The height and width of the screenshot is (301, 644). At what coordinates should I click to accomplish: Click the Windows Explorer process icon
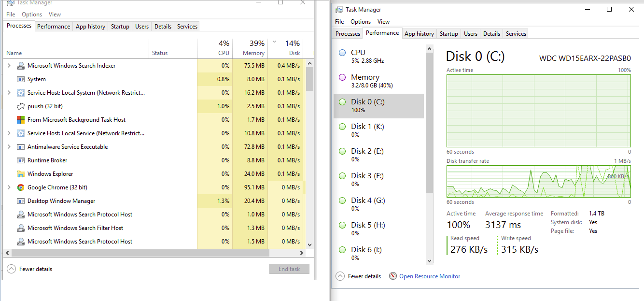coord(21,174)
